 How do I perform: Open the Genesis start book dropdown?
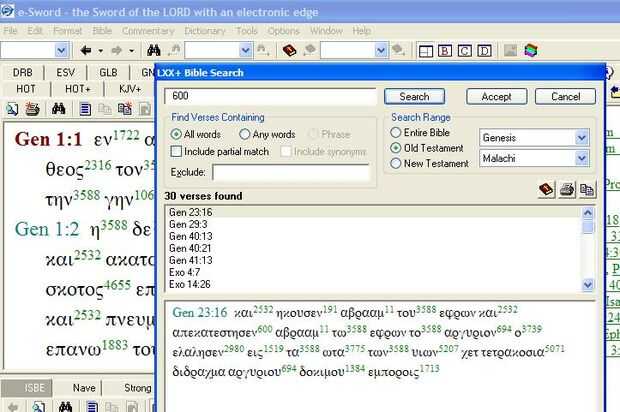tap(581, 138)
